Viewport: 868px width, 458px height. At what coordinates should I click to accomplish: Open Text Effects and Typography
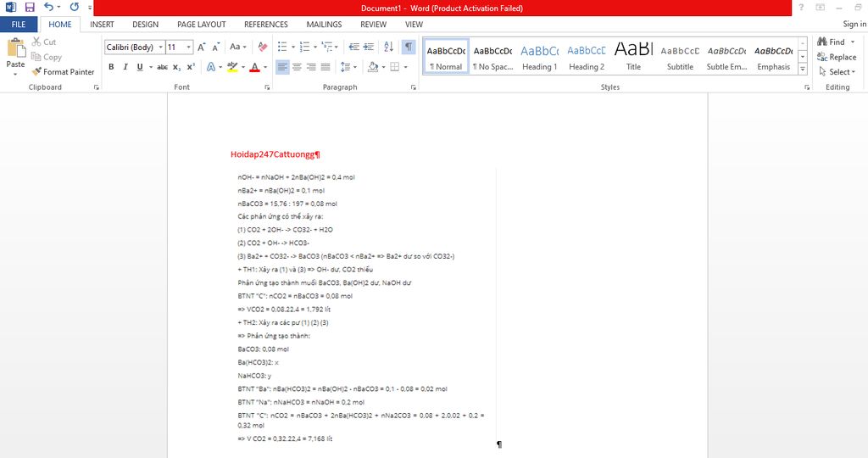211,67
